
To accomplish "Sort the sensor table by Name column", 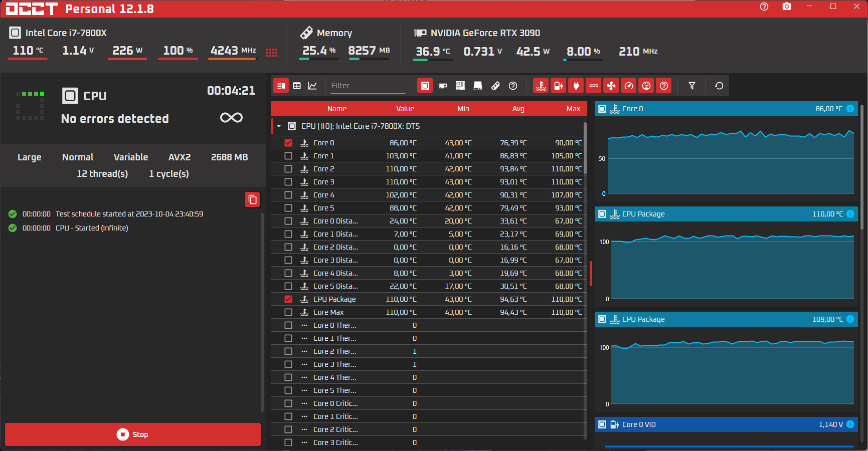I will point(337,109).
